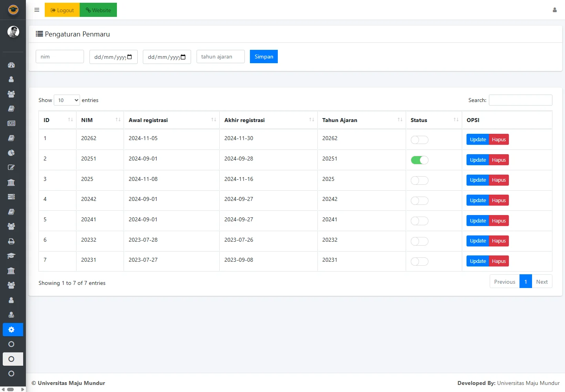Screen dimensions: 565x392
Task: Open the dashboard gauge icon in sidebar
Action: (11, 65)
